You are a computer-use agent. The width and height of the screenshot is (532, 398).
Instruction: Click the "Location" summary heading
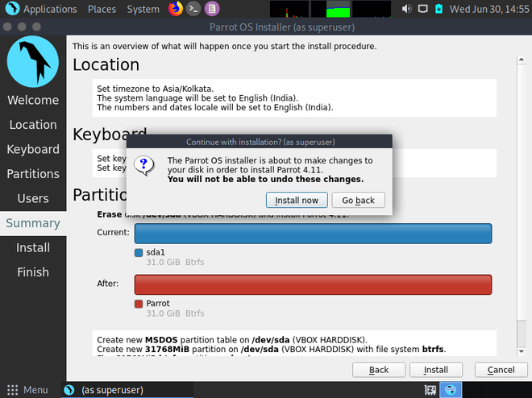point(106,64)
